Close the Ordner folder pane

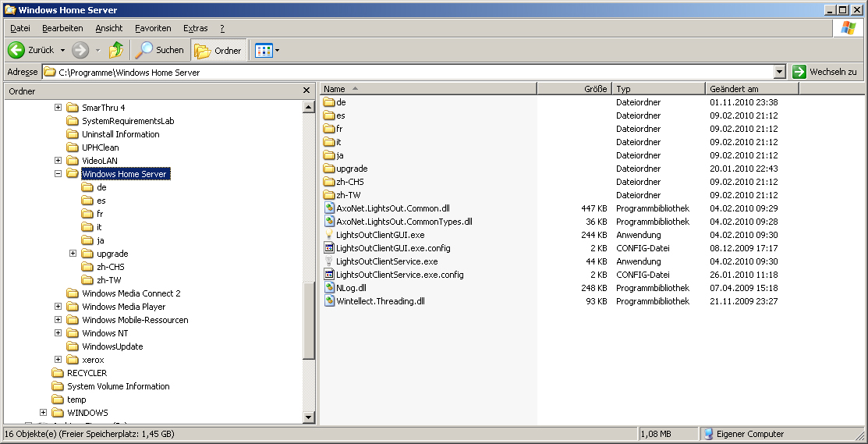pyautogui.click(x=306, y=91)
